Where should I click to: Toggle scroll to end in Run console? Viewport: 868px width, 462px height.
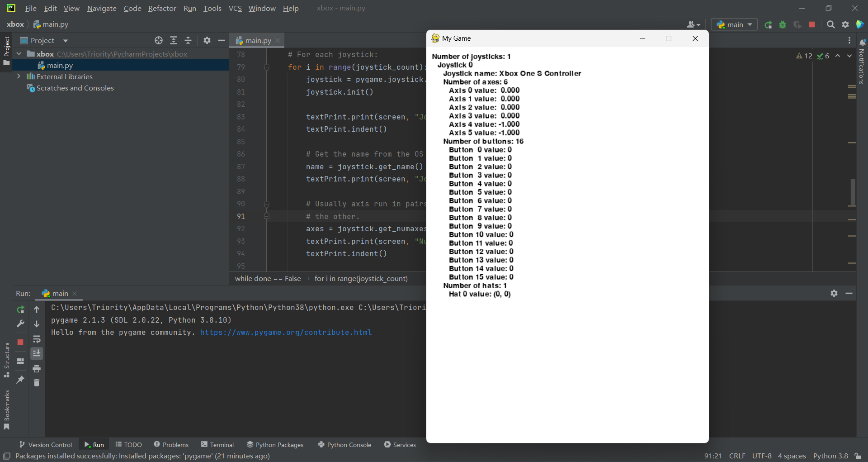[37, 353]
